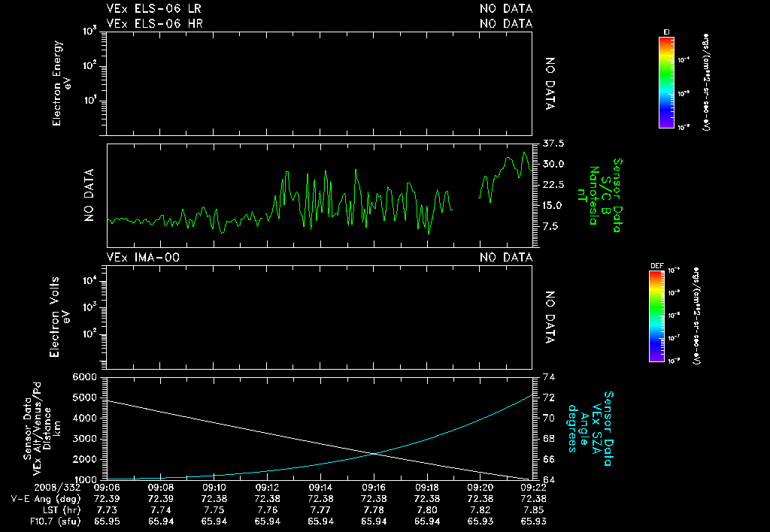
Task: Click the EI rainbow color bar
Action: point(666,83)
